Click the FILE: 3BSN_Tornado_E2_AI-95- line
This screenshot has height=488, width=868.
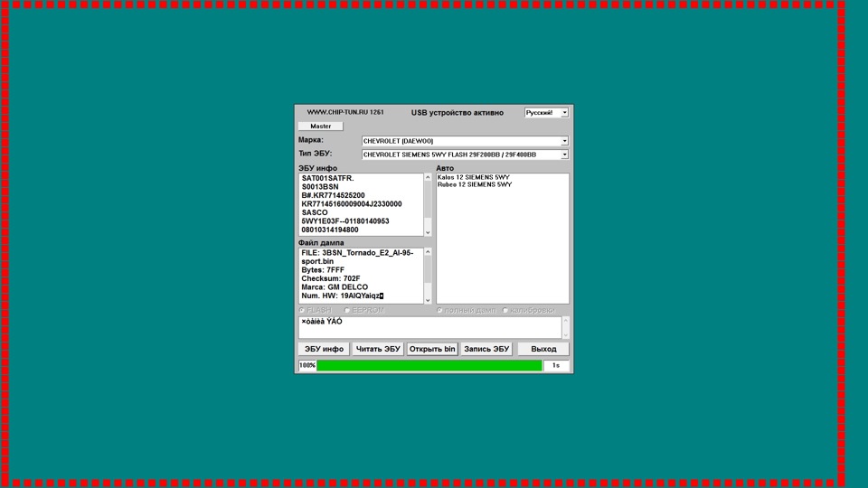click(x=357, y=253)
